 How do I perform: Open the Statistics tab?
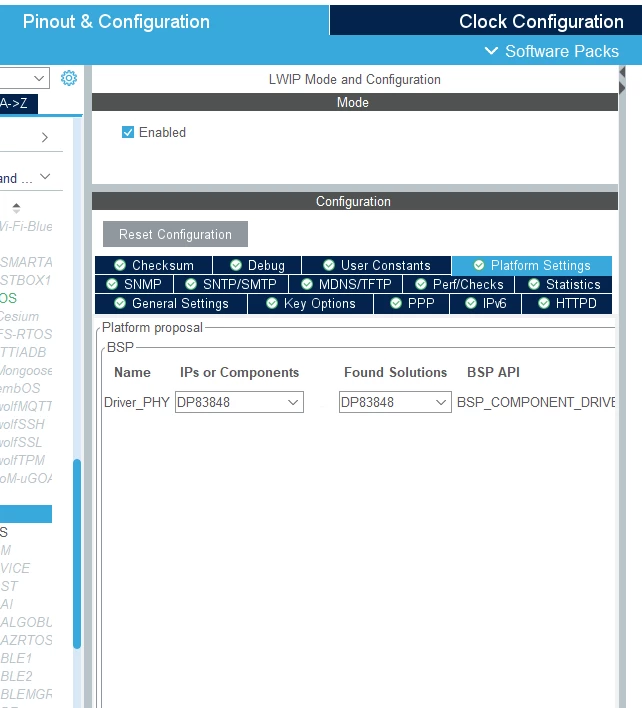[564, 284]
